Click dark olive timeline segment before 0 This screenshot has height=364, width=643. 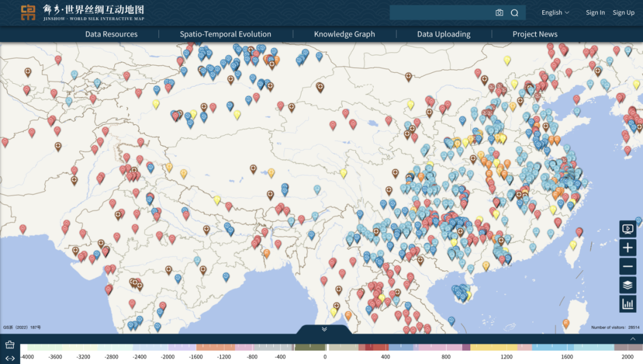click(x=310, y=347)
